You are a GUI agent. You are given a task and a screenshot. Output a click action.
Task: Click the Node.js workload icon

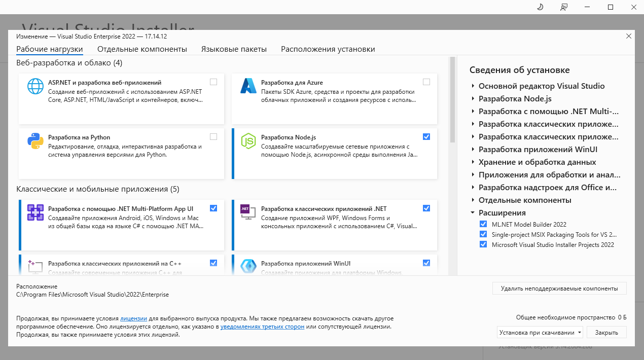click(x=248, y=141)
